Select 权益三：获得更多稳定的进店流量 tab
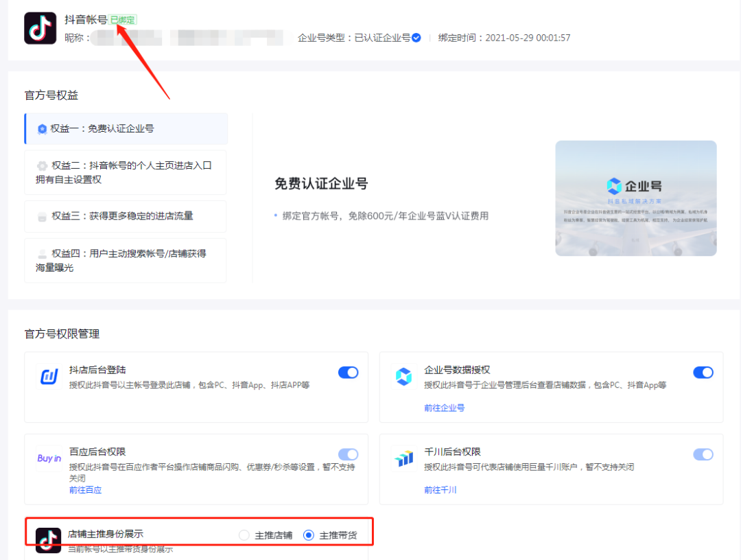 (x=126, y=216)
